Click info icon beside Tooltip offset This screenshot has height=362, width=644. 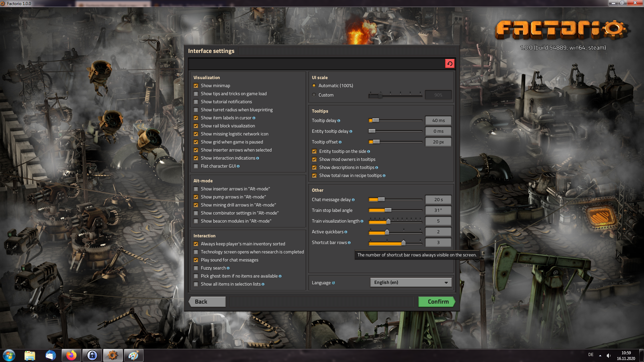(340, 142)
